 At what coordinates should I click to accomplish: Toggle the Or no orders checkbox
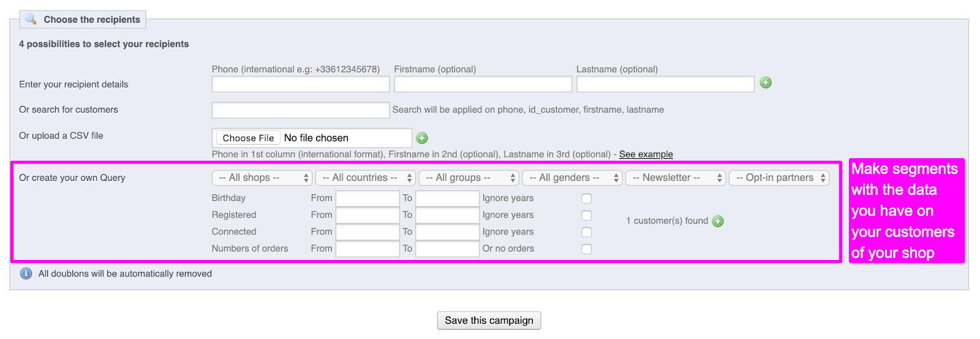pyautogui.click(x=586, y=249)
